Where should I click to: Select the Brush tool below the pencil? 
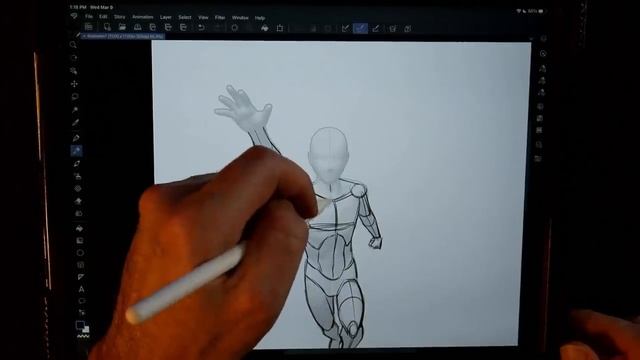[x=77, y=164]
